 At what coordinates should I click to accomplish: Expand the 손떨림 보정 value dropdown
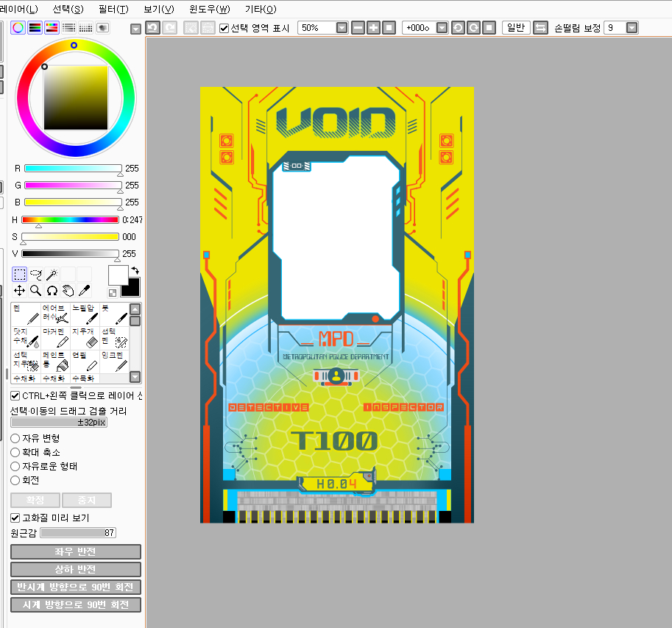click(632, 27)
